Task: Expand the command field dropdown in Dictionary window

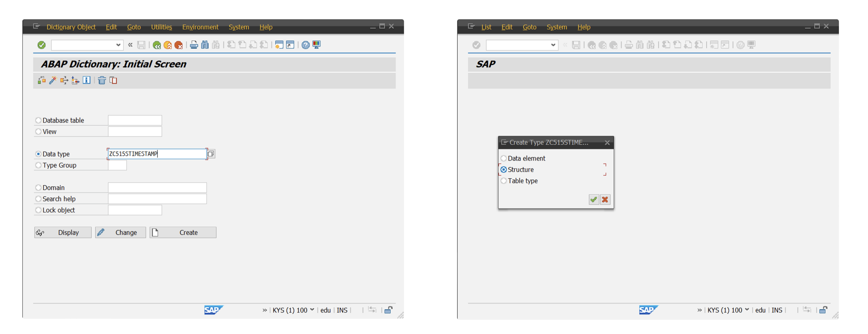Action: point(118,45)
